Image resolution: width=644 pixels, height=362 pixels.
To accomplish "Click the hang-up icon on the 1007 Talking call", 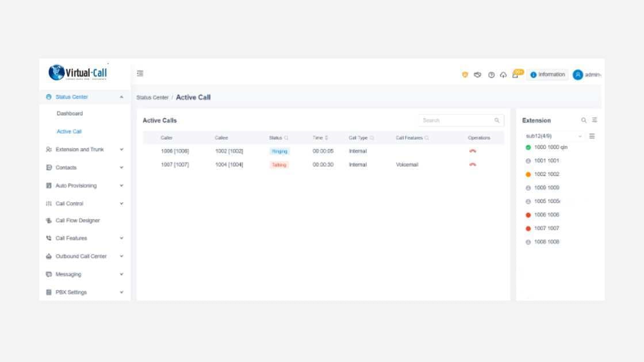I will tap(473, 165).
